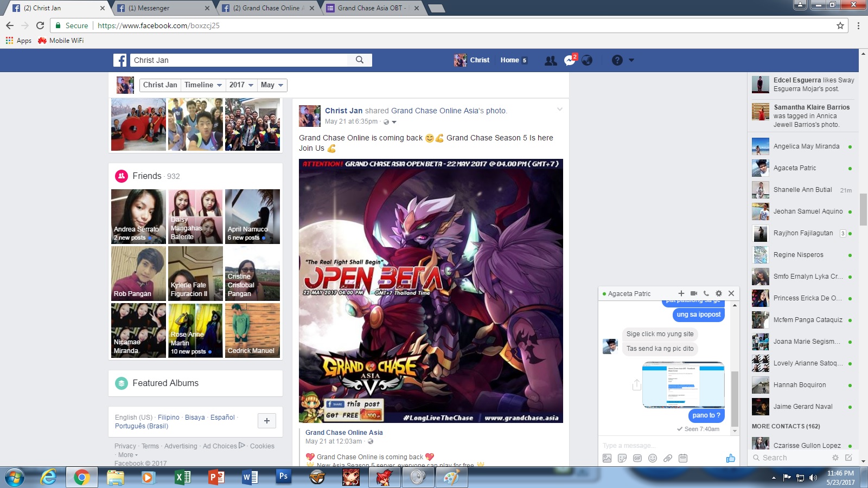
Task: Send a thumbs-up like in chat
Action: tap(731, 458)
